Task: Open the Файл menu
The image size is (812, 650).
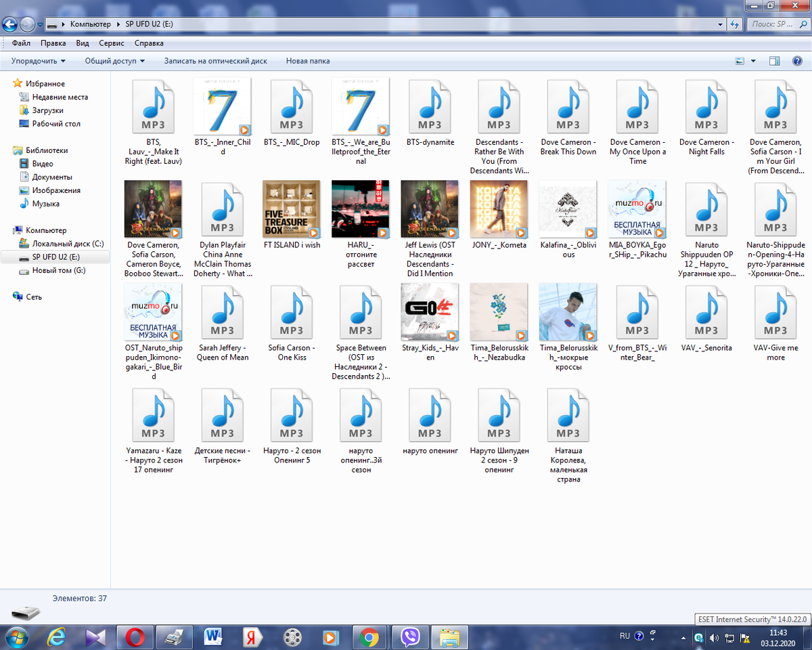Action: pyautogui.click(x=21, y=43)
